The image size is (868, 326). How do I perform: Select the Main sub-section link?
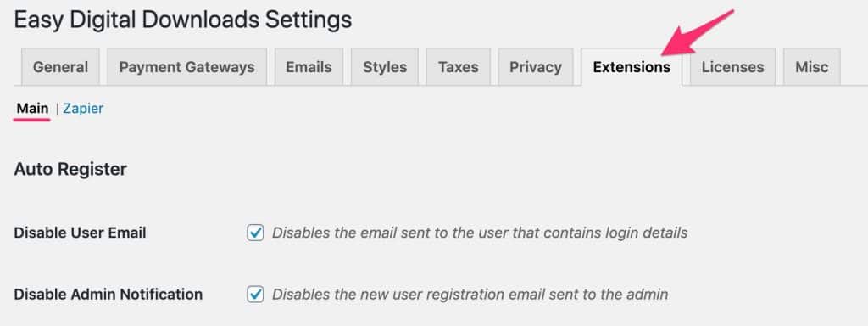[33, 109]
